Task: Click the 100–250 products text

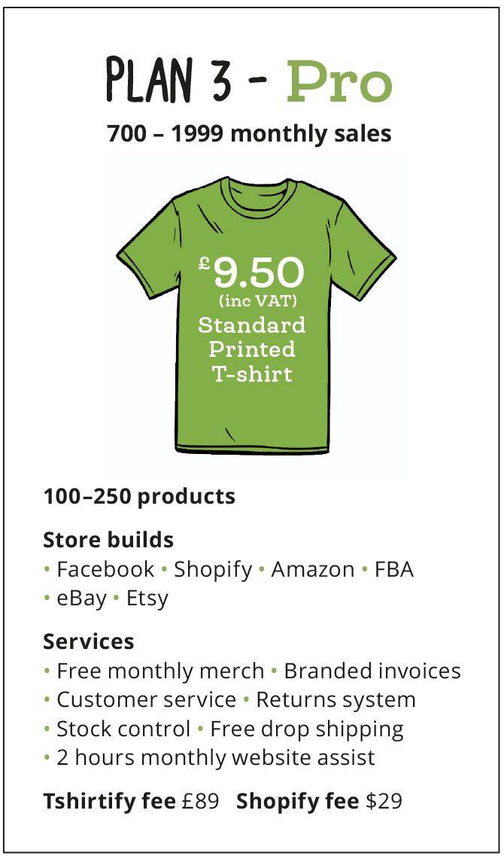Action: pos(139,496)
